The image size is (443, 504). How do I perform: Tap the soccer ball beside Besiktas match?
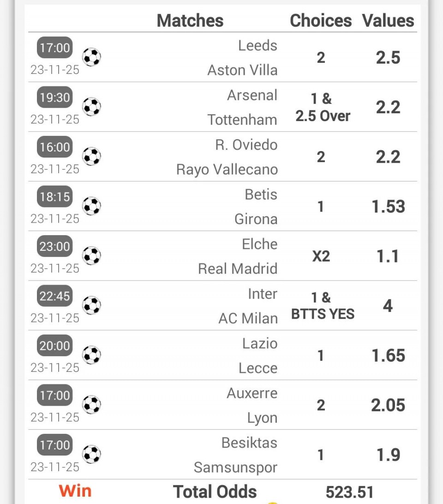pyautogui.click(x=91, y=455)
